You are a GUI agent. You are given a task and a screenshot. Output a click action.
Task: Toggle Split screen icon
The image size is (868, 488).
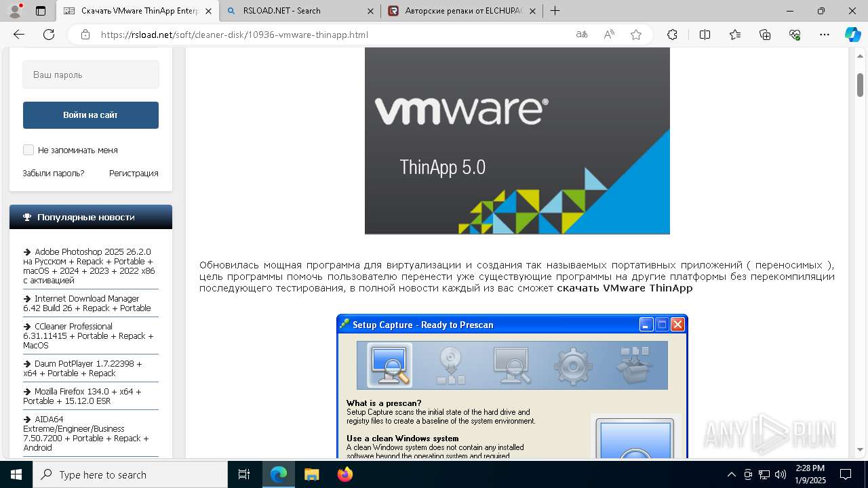[x=705, y=35]
